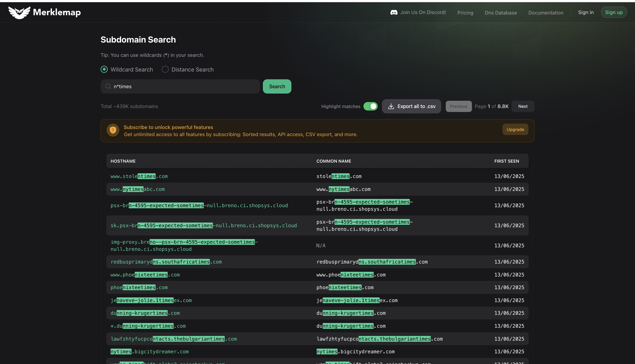Toggle the Highlight matches switch
The height and width of the screenshot is (364, 635).
coord(370,106)
